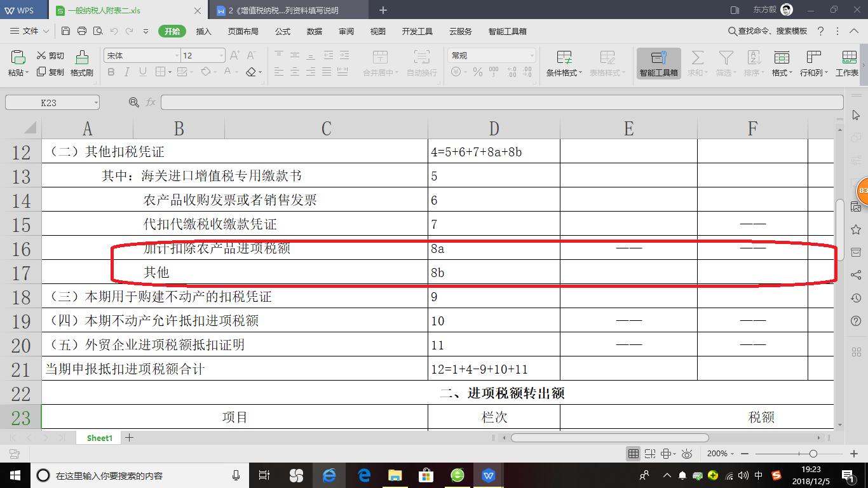Screen dimensions: 868x488
Task: Switch to the 页面布局 ribbon tab
Action: coord(242,30)
